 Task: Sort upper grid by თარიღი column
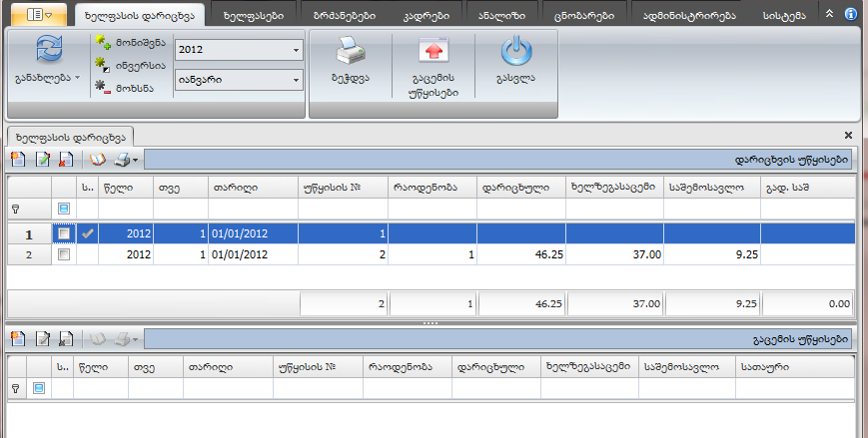[x=253, y=188]
